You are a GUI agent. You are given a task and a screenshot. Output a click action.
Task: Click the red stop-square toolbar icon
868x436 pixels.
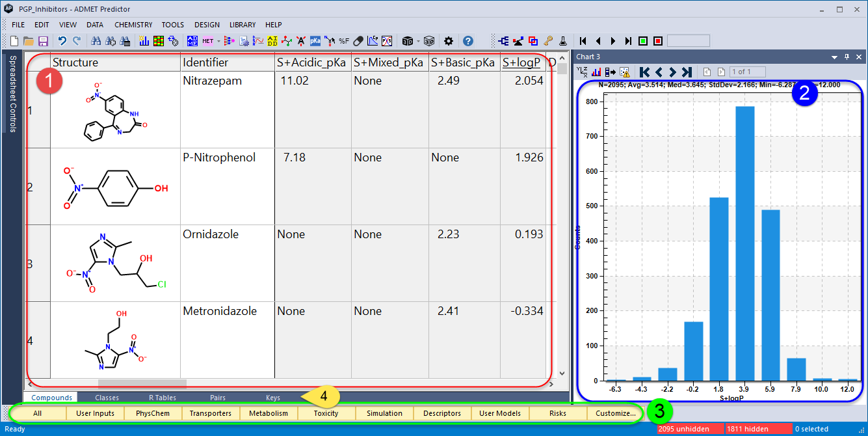tap(658, 40)
